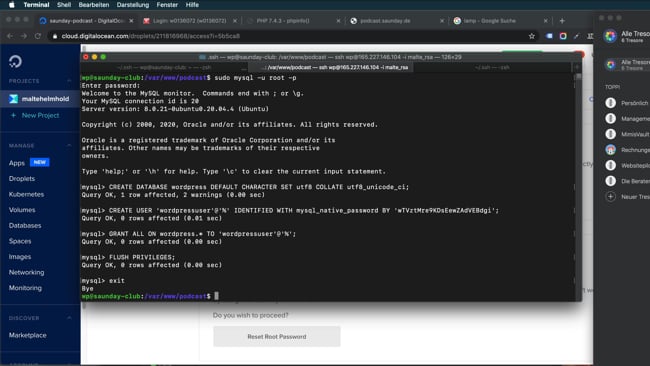Open the Hilfe menu
This screenshot has width=650, height=366.
point(192,5)
